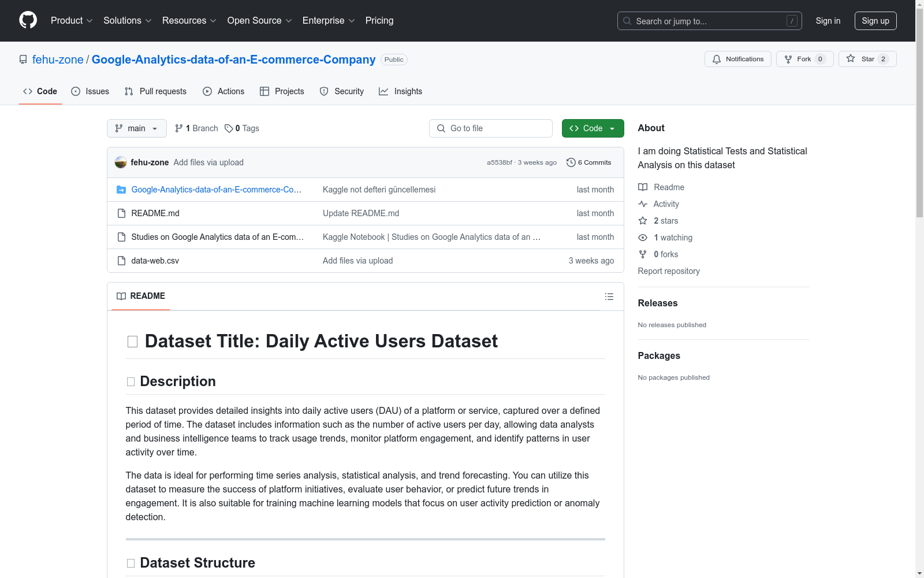Viewport: 924px width, 578px height.
Task: Open the Security tab
Action: [x=342, y=91]
